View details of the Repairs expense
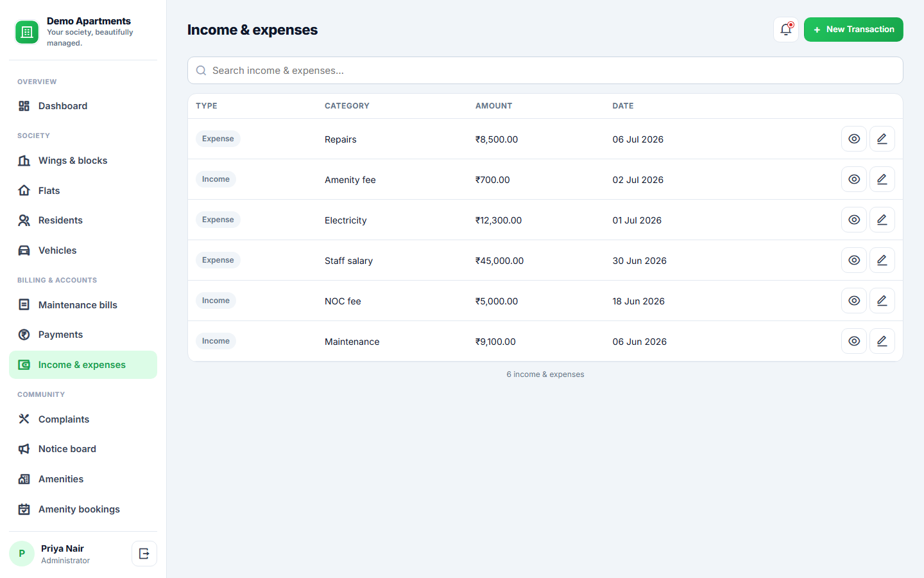 coord(854,139)
